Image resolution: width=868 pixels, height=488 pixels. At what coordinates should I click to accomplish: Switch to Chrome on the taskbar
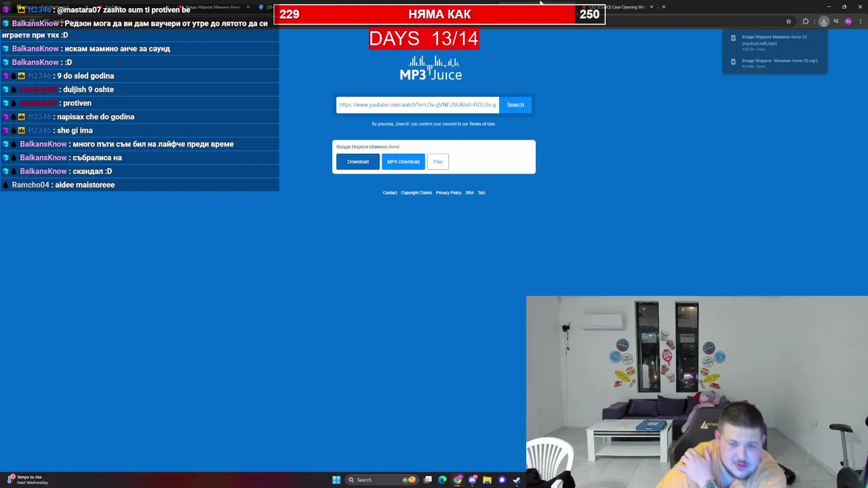(x=458, y=480)
